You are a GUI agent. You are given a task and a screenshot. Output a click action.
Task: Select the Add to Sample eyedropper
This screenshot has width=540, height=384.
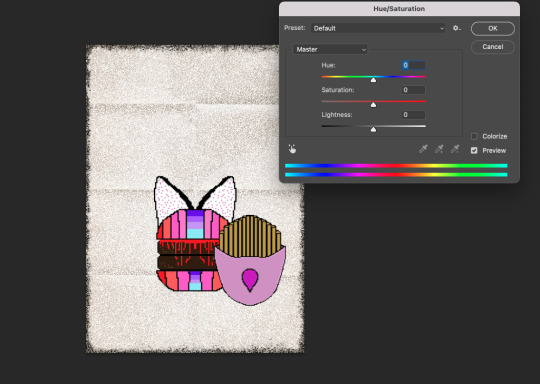439,149
